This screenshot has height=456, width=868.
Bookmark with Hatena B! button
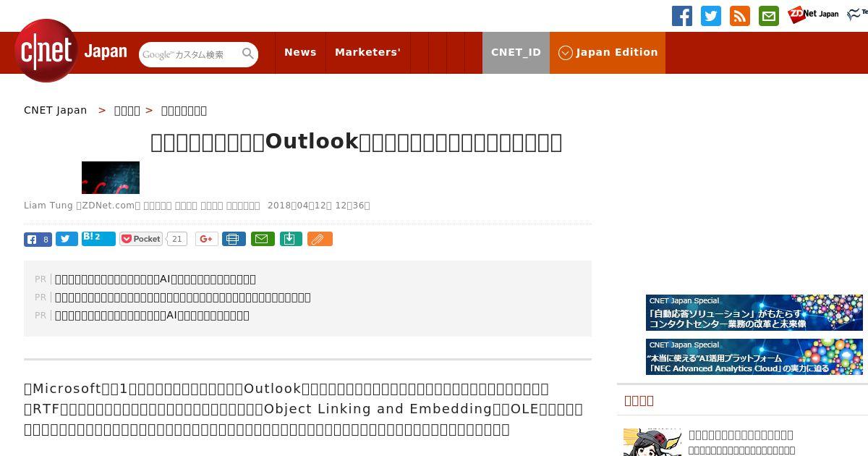click(98, 238)
